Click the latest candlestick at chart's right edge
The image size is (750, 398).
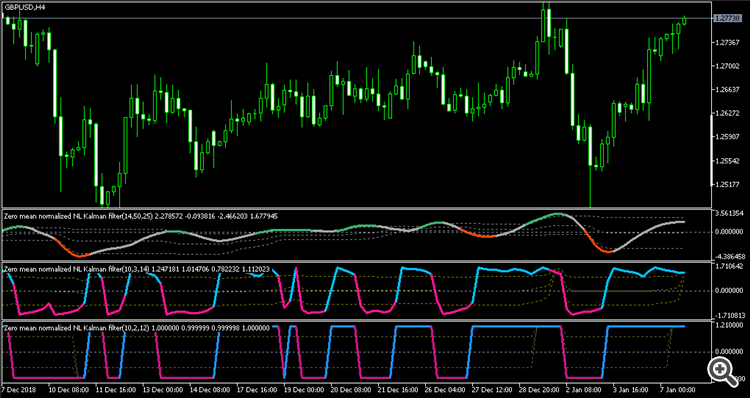pyautogui.click(x=684, y=21)
